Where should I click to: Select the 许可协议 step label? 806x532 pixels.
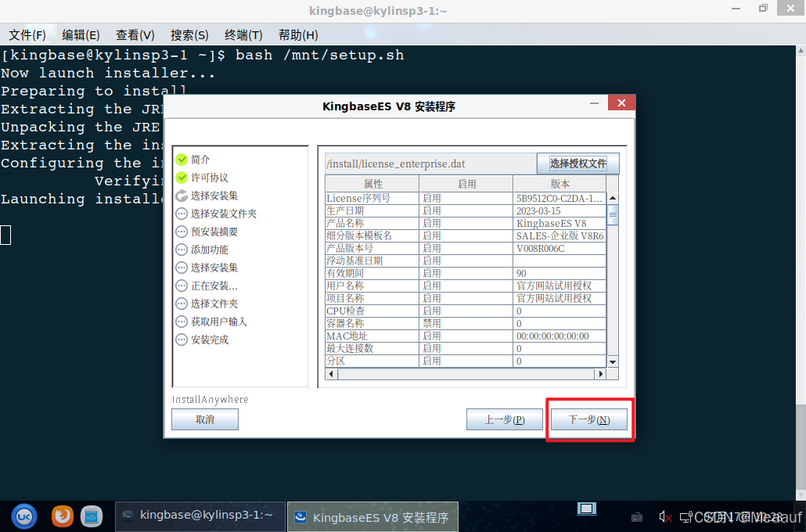click(210, 178)
